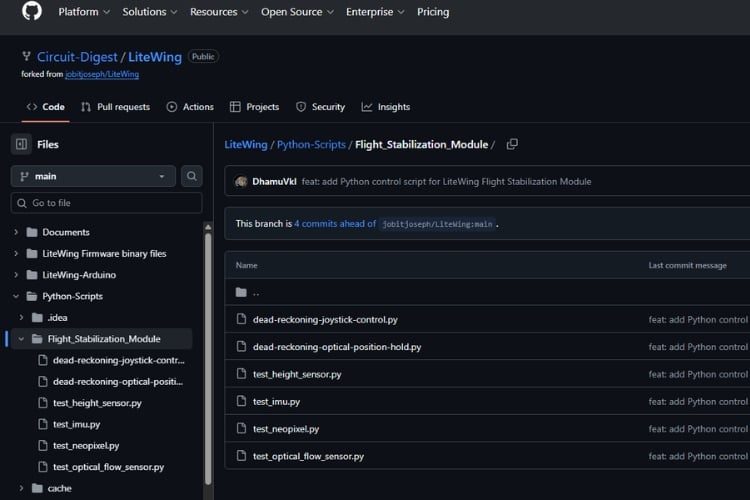Open the Security tab
The image size is (750, 500).
(320, 107)
